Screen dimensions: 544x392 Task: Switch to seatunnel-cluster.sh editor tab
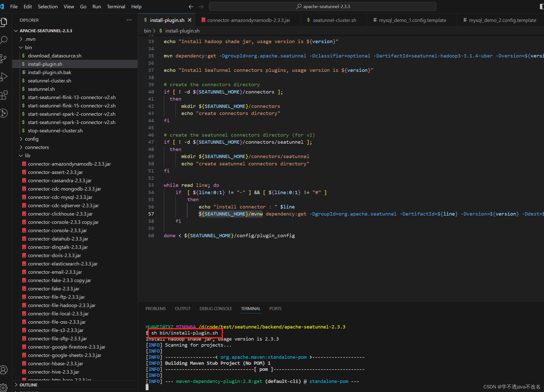click(x=334, y=20)
